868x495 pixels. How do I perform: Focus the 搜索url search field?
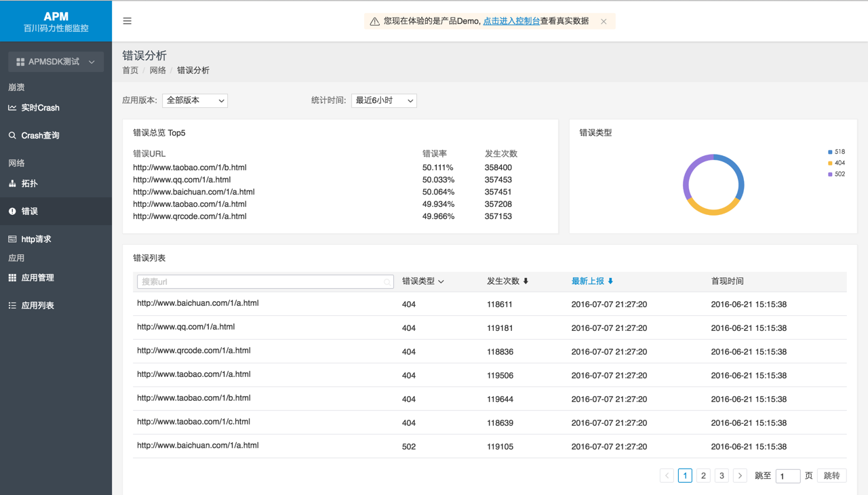point(265,282)
